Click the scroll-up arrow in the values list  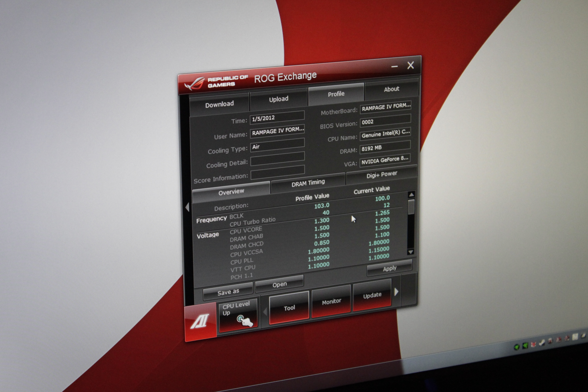411,194
